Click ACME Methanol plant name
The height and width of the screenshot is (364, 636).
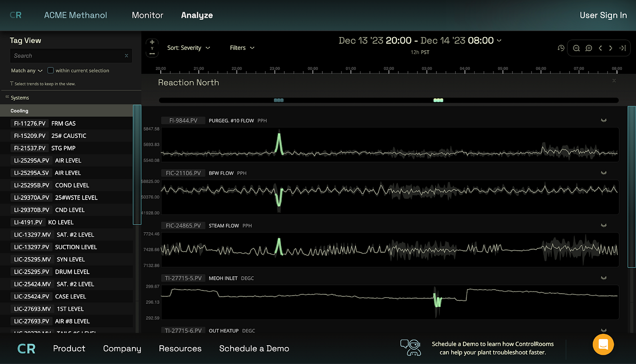pos(76,15)
